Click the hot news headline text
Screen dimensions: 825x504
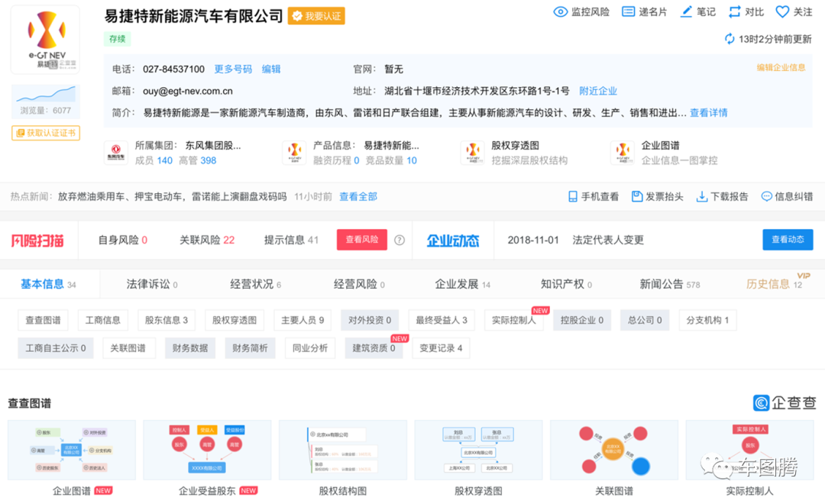pos(172,197)
